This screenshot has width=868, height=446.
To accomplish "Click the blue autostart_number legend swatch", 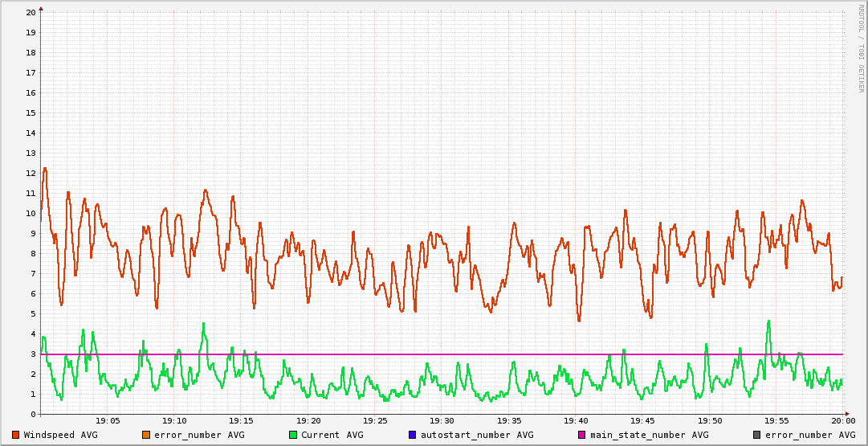I will point(413,435).
